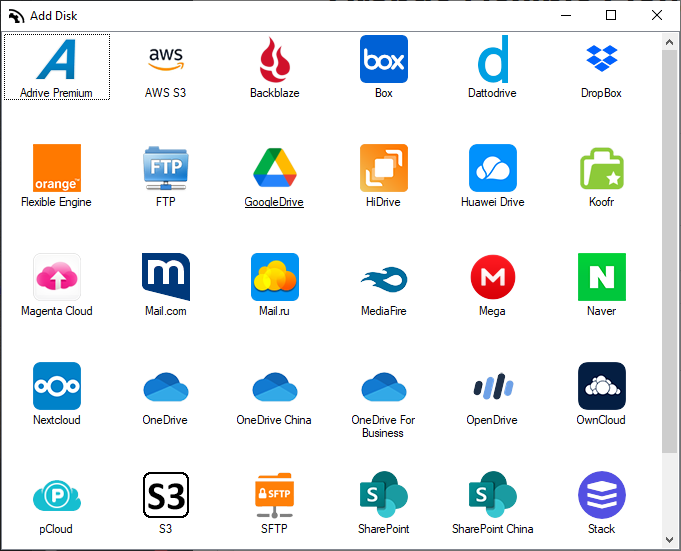Select the GoogleDrive triangle icon
Screen dimensions: 681x551
coord(274,168)
